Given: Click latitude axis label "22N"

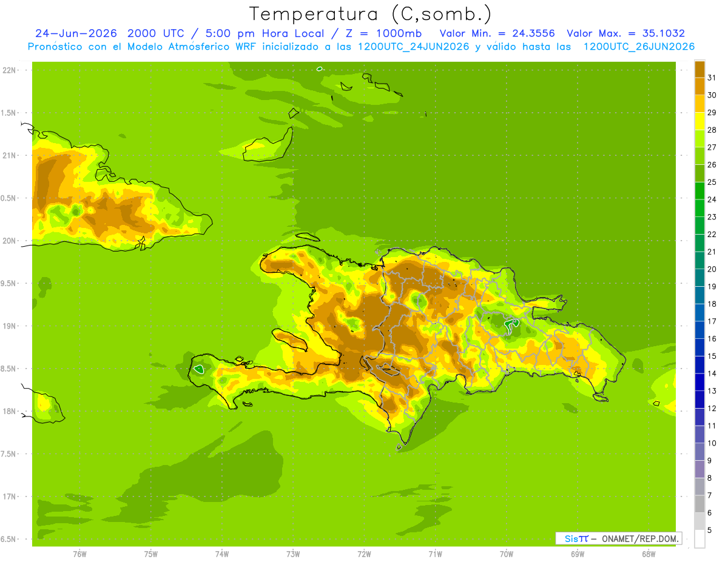Looking at the screenshot, I should 8,70.
